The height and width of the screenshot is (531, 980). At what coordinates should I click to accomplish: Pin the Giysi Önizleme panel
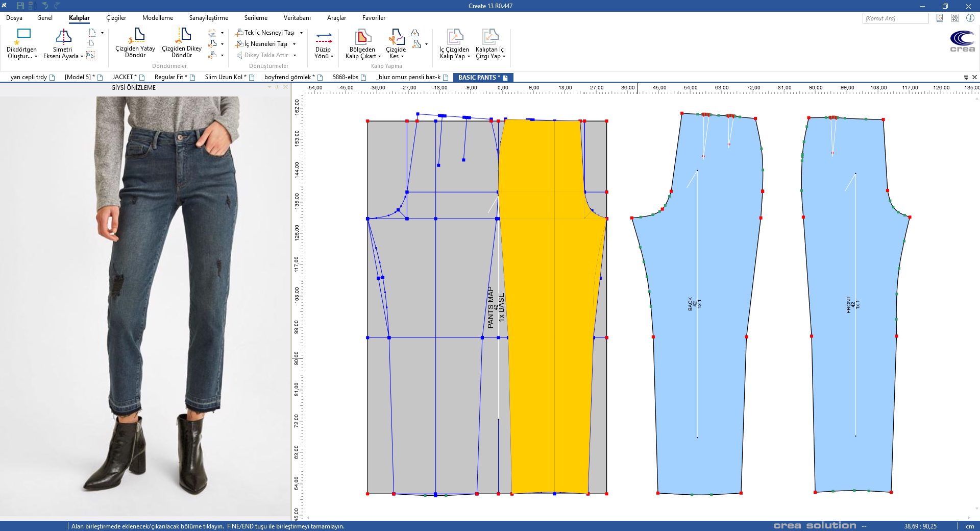pyautogui.click(x=277, y=87)
